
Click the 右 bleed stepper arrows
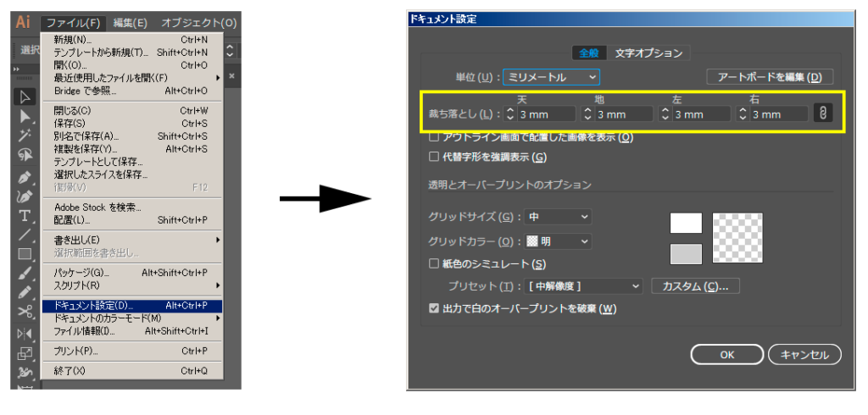coord(743,114)
